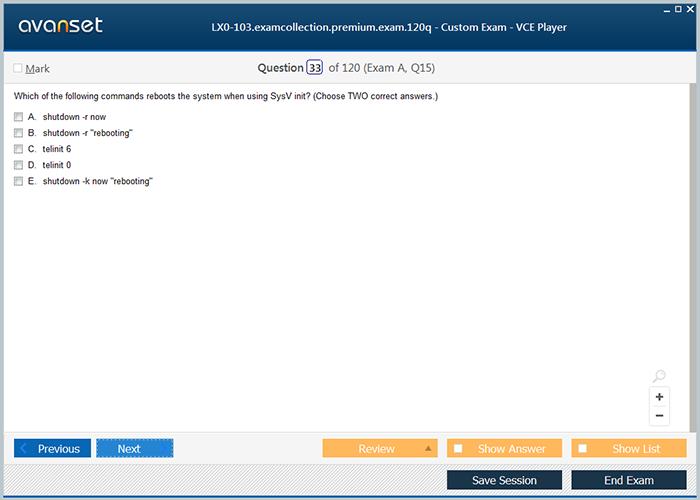Check option D telinit 0

coord(18,165)
